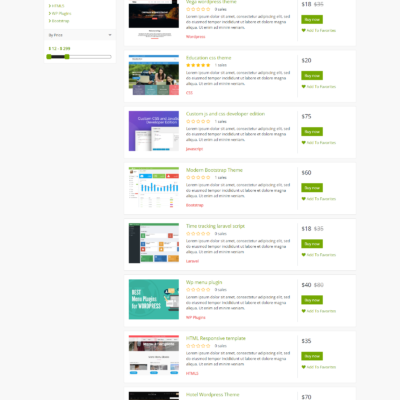The width and height of the screenshot is (400, 400).
Task: Click the Javascript tag link
Action: pyautogui.click(x=194, y=149)
